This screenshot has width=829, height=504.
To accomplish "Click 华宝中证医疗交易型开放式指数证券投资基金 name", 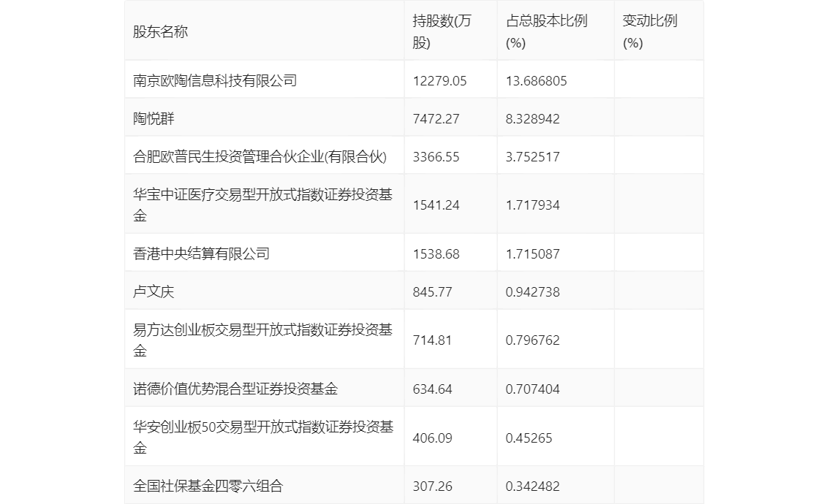I will click(x=262, y=205).
